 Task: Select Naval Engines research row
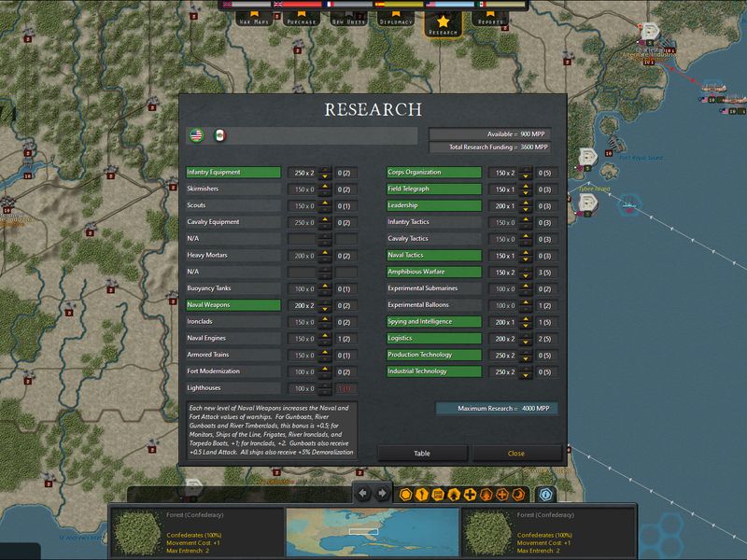pyautogui.click(x=233, y=339)
